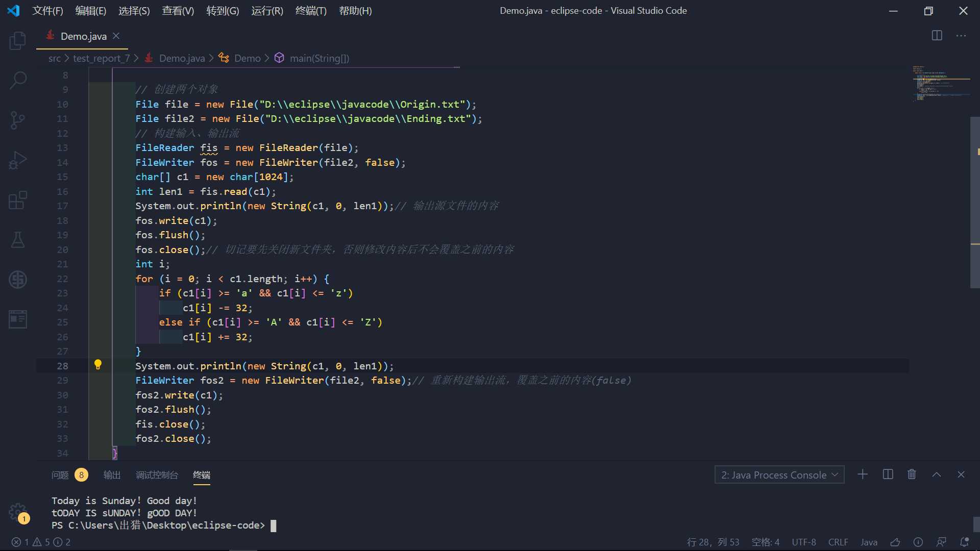This screenshot has width=980, height=551.
Task: Click breadcrumb item src
Action: point(55,58)
